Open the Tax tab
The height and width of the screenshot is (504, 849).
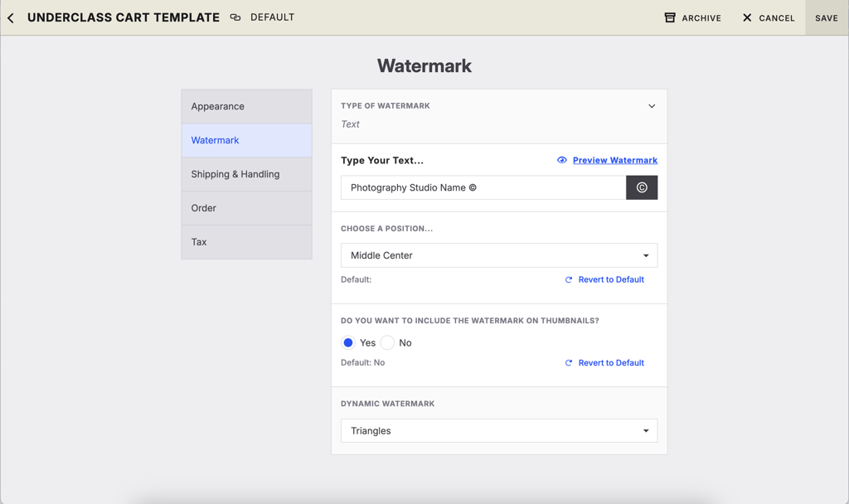coord(247,242)
